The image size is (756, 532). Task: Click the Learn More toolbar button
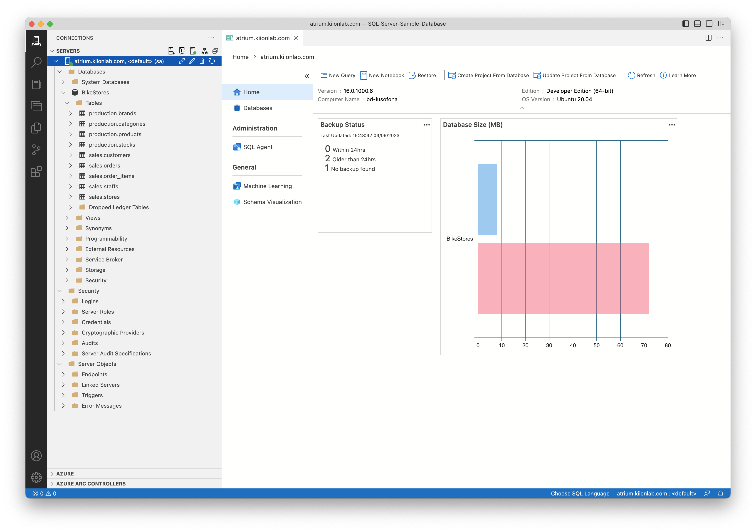tap(678, 75)
